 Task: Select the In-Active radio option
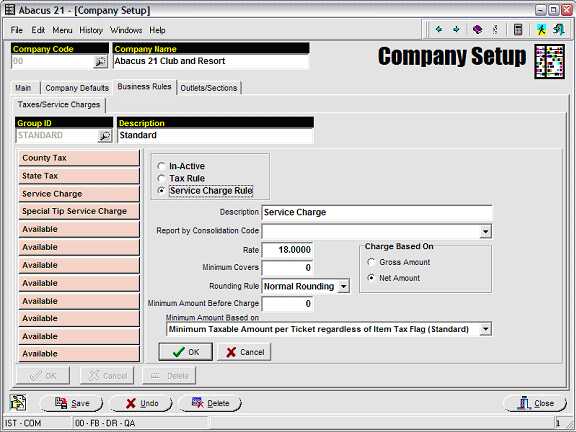(161, 166)
